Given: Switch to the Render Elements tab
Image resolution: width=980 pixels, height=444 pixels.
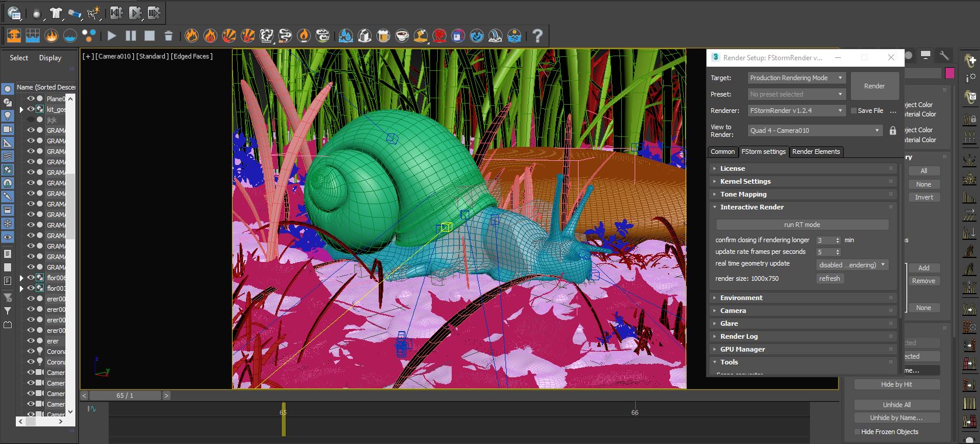Looking at the screenshot, I should tap(816, 152).
